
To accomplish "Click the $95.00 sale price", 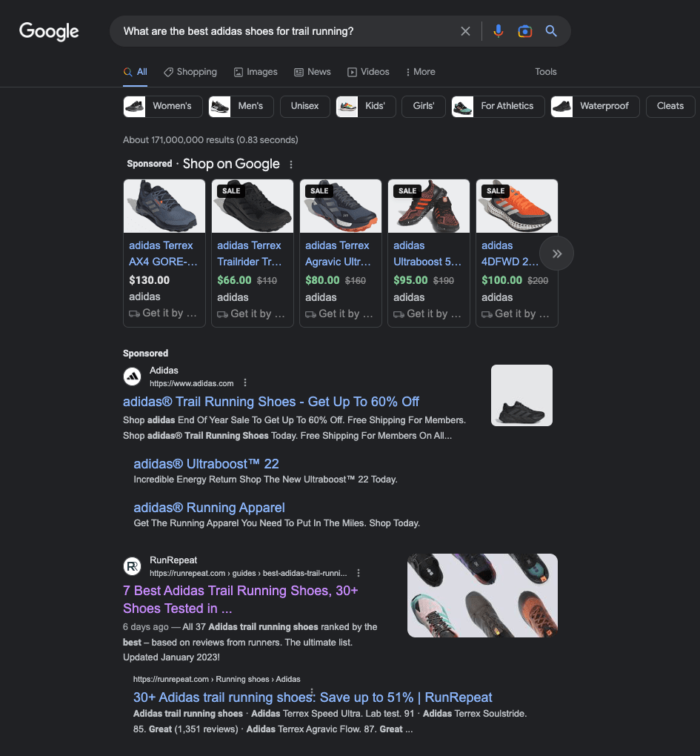I will click(410, 280).
